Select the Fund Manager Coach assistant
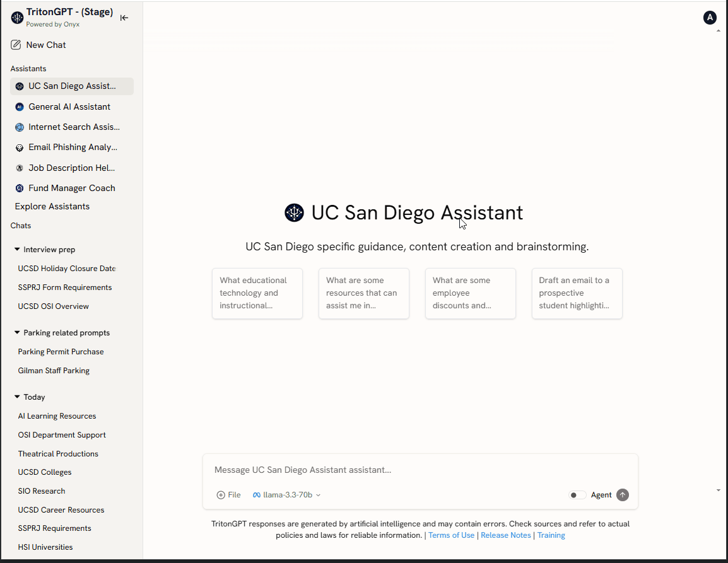 click(x=71, y=188)
